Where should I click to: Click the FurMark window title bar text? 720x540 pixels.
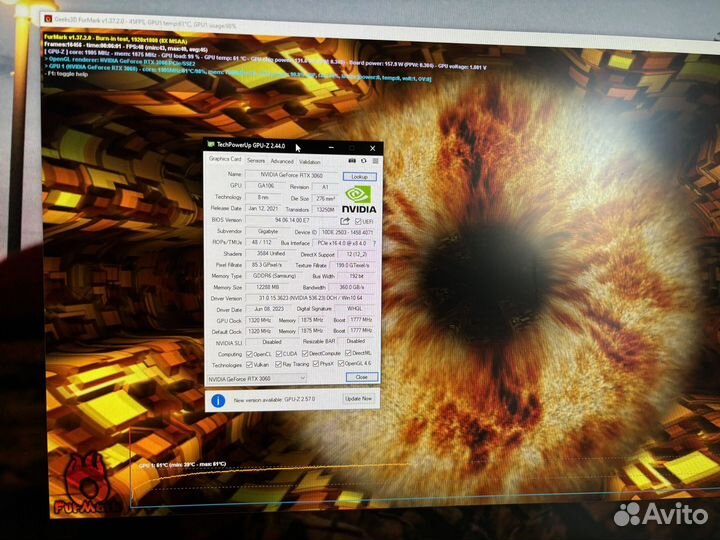(x=145, y=22)
